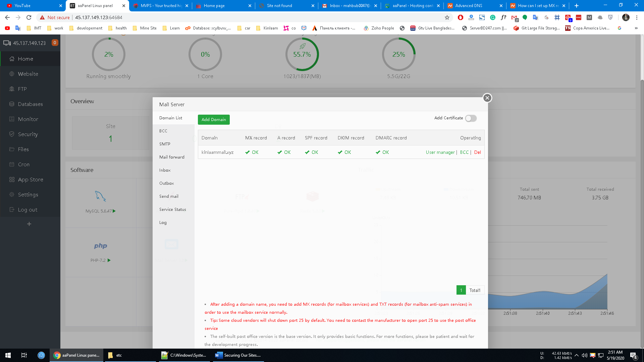
Task: Close the Mail Server dialog
Action: tap(487, 98)
